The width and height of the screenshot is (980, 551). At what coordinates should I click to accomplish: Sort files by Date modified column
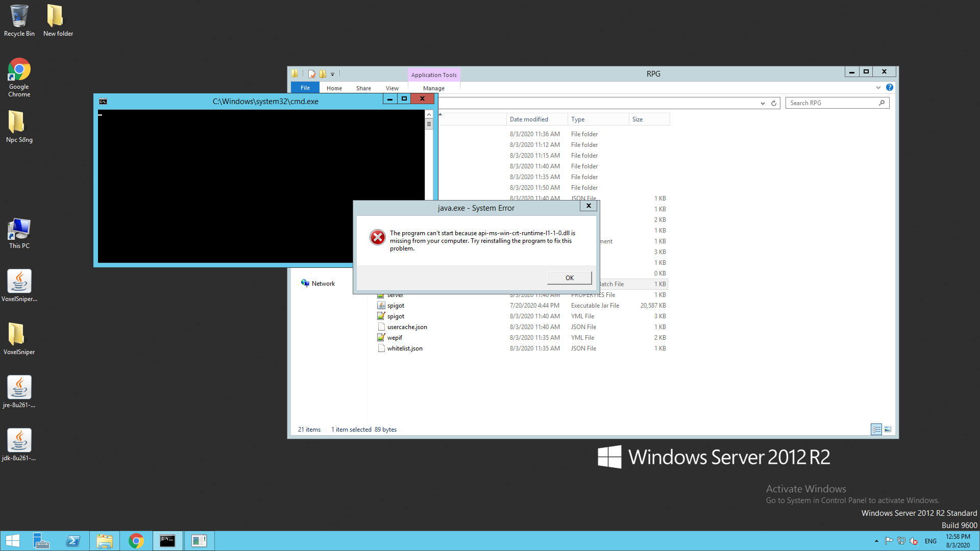(529, 119)
